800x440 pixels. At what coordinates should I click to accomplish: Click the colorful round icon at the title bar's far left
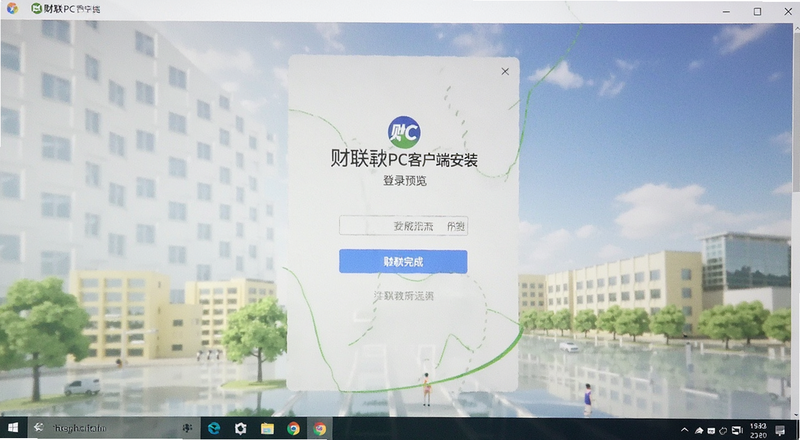(x=12, y=9)
